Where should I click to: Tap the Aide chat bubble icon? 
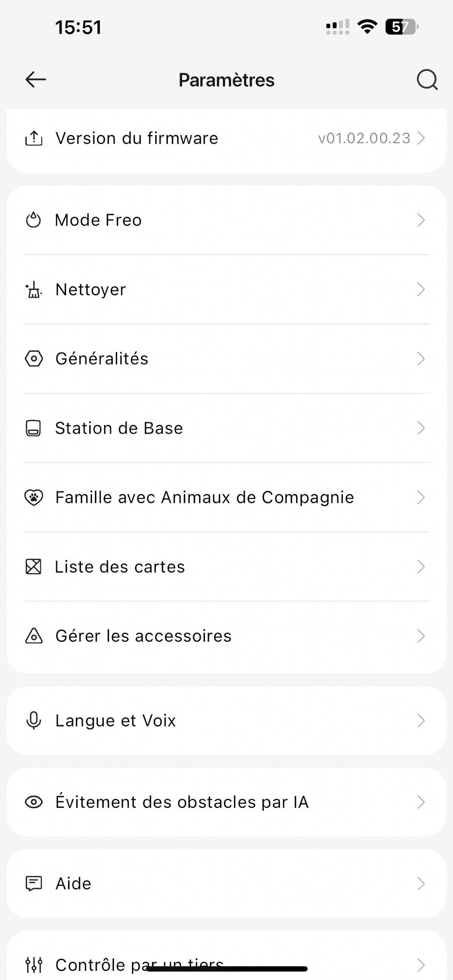(x=34, y=883)
